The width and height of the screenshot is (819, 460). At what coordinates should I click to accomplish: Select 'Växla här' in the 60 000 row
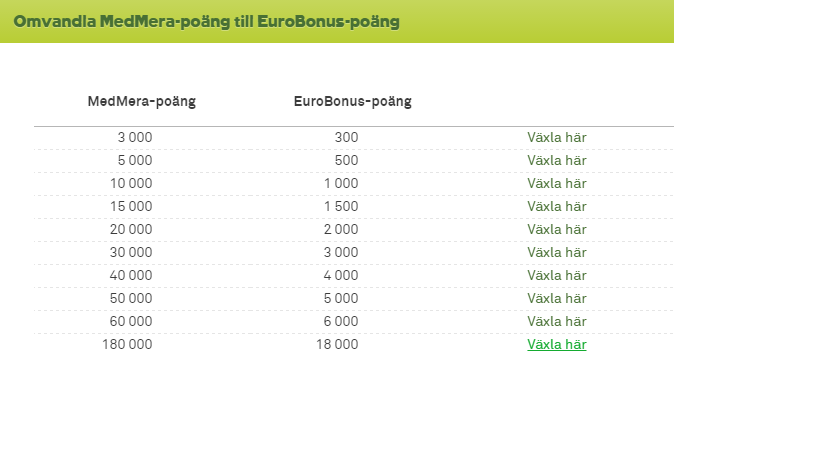click(556, 321)
